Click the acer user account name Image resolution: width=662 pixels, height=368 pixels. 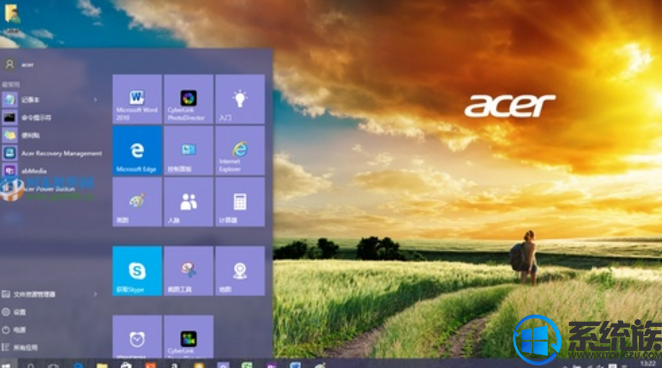[x=28, y=65]
